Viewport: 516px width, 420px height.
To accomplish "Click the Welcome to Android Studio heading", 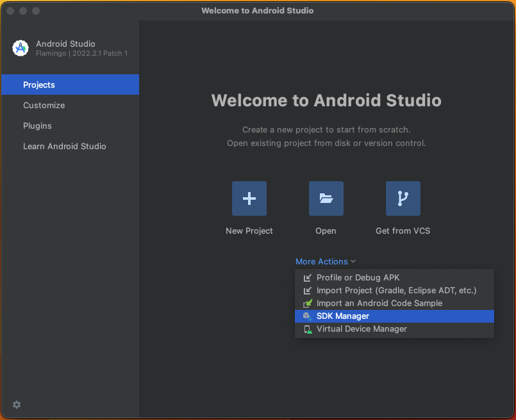I will 326,101.
